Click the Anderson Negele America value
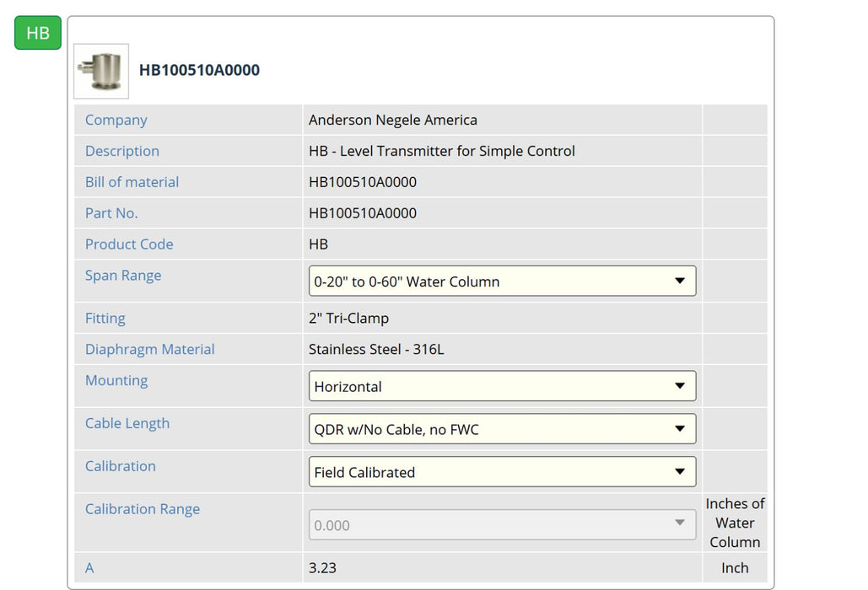The image size is (868, 590). click(393, 120)
